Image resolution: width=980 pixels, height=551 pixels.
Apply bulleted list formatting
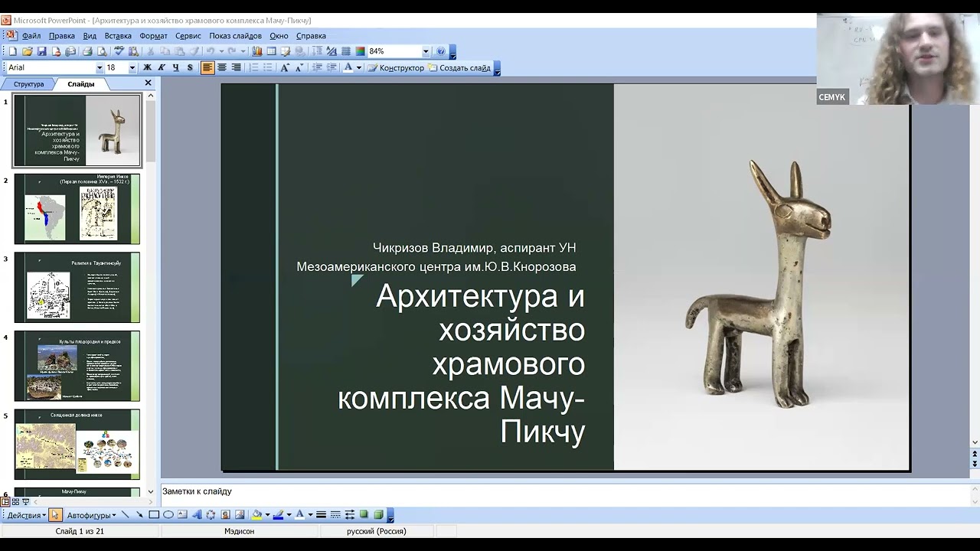tap(269, 67)
